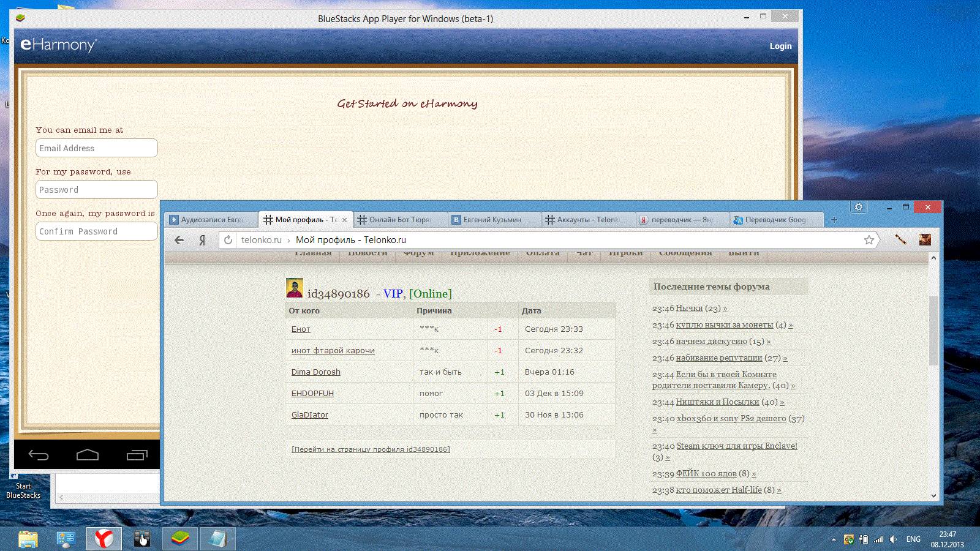
Task: Click the profile avatar of id34890186
Action: point(295,288)
